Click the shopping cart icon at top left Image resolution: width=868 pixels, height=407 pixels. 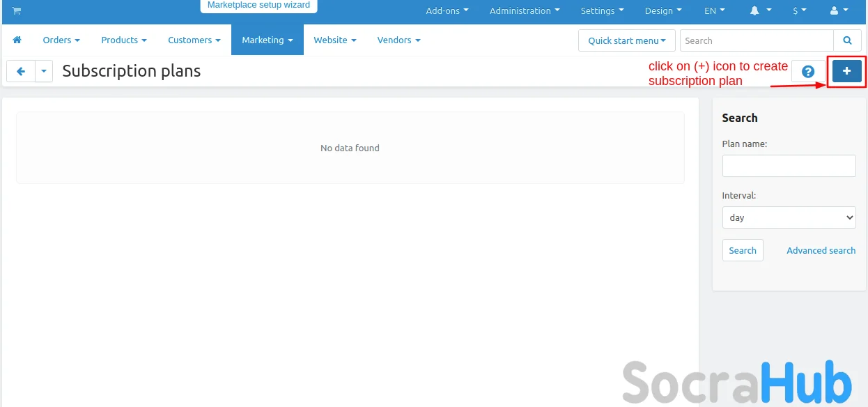pyautogui.click(x=17, y=11)
